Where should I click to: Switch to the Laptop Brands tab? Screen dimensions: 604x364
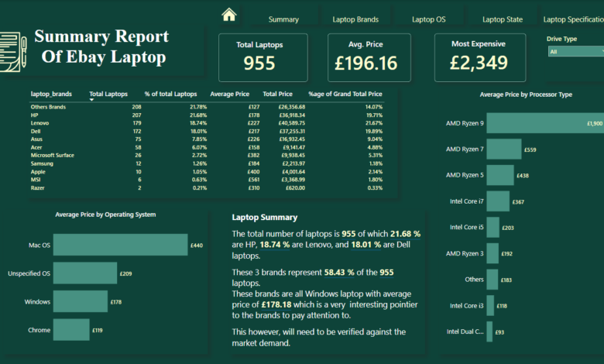coord(355,19)
